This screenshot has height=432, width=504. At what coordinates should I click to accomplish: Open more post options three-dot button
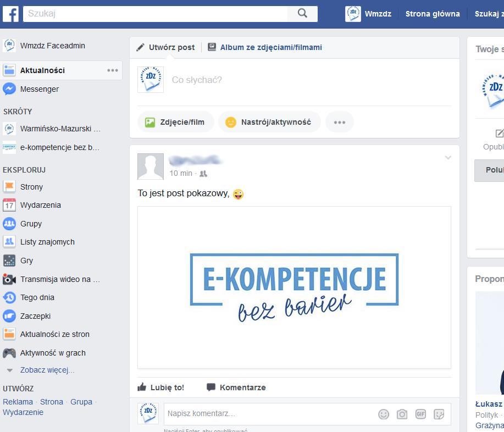click(x=340, y=122)
